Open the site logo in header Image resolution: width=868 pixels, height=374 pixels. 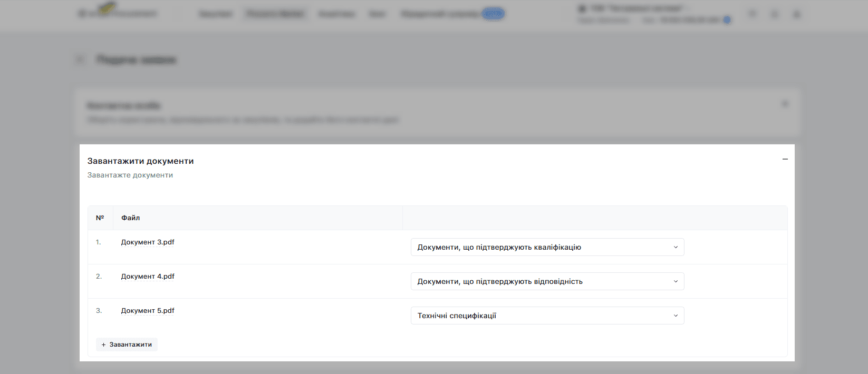(x=117, y=12)
